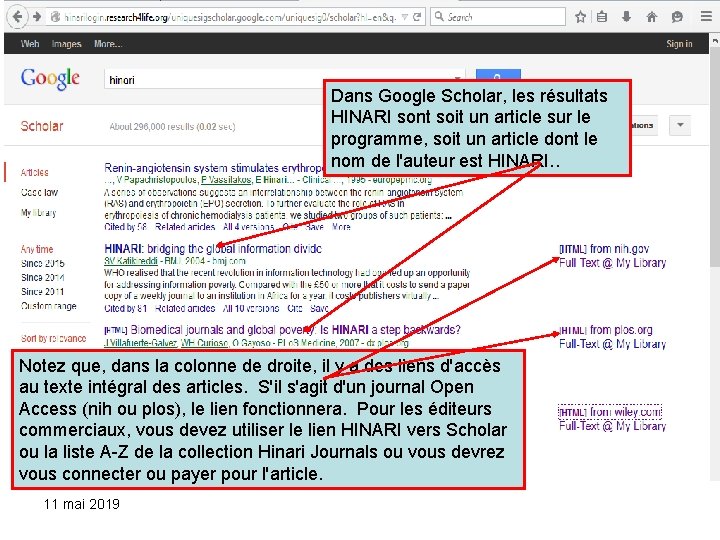Open the Web link in the black bar
This screenshot has height=540, width=720.
[30, 44]
